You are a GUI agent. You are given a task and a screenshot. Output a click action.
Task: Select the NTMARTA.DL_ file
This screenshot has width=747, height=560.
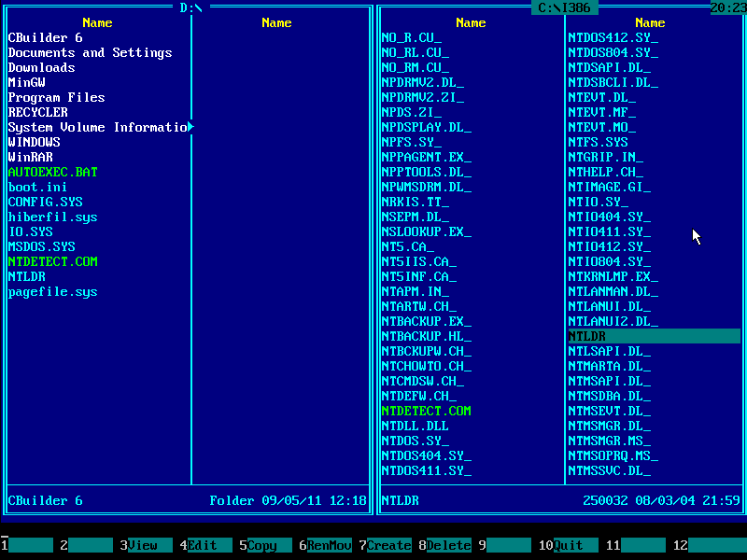click(610, 366)
